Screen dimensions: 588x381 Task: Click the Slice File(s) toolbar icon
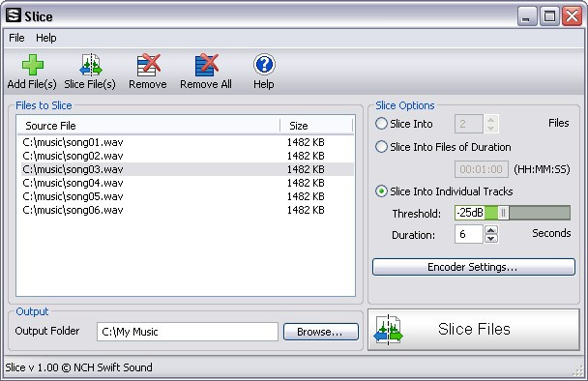90,65
